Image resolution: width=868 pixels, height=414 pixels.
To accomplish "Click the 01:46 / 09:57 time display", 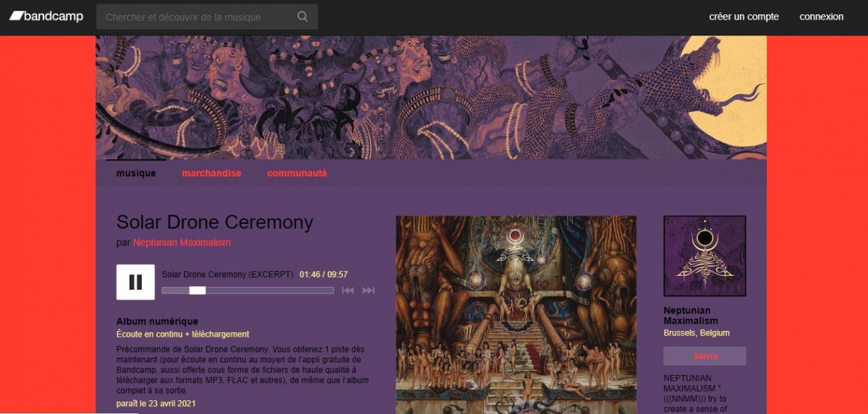I will [x=323, y=275].
